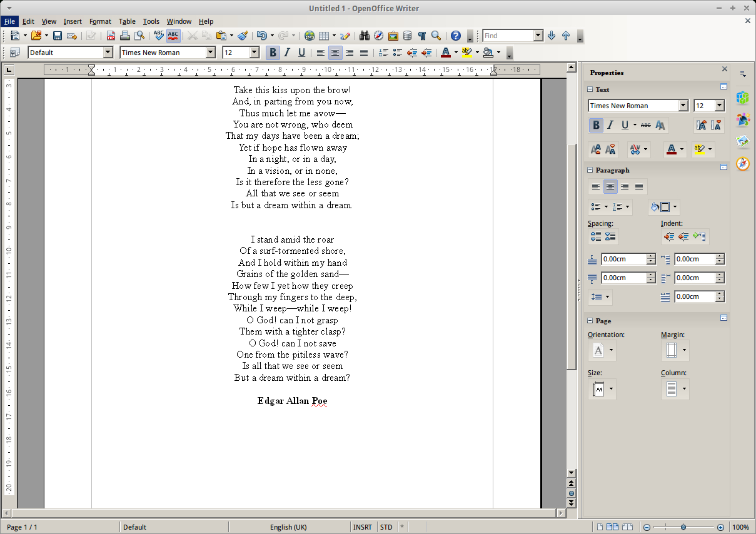The image size is (756, 534).
Task: Click Find Next arrow beside the Find box
Action: (552, 36)
